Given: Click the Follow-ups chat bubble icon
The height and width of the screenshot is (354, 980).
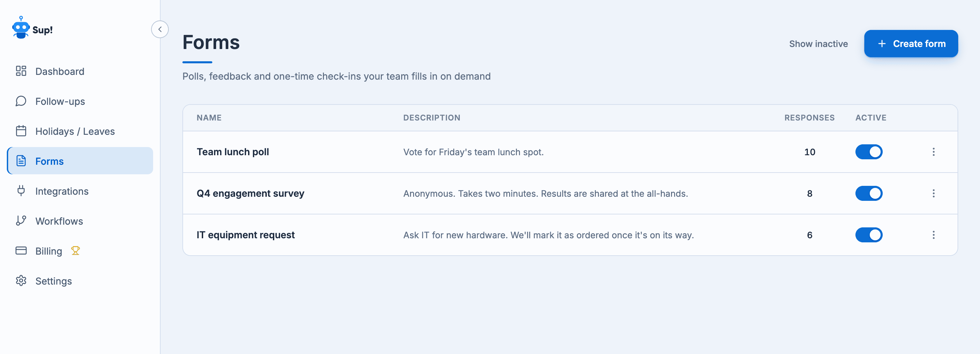Looking at the screenshot, I should pos(21,101).
